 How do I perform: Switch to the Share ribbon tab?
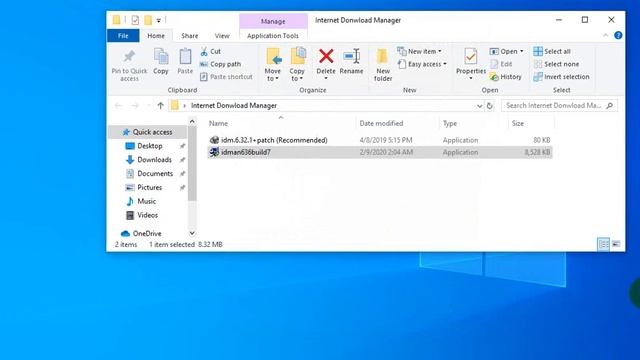pyautogui.click(x=190, y=36)
